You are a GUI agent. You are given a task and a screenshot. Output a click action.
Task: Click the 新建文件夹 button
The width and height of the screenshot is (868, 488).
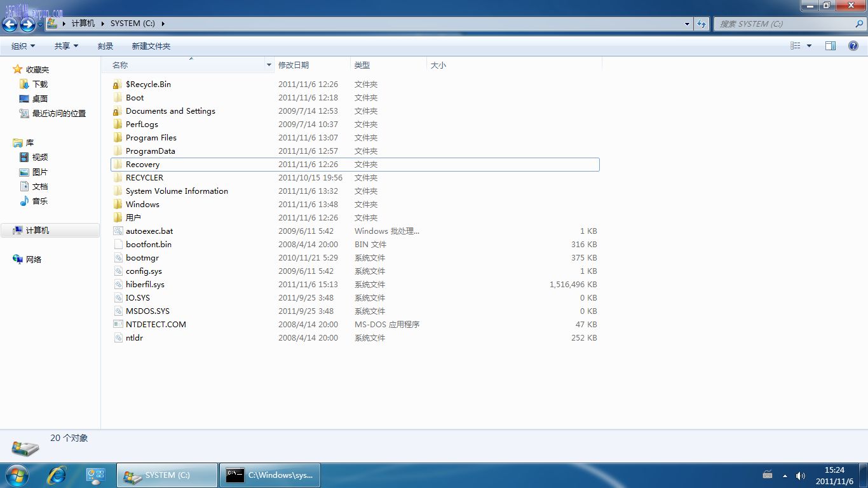[151, 46]
